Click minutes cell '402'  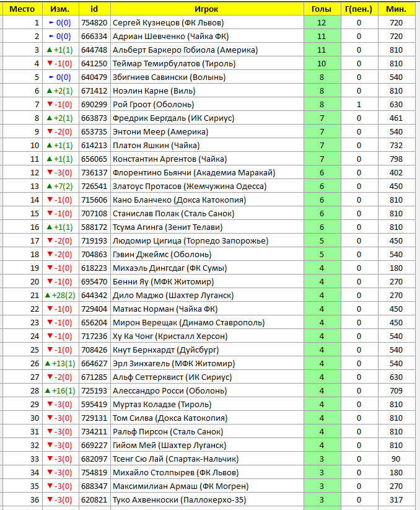396,173
